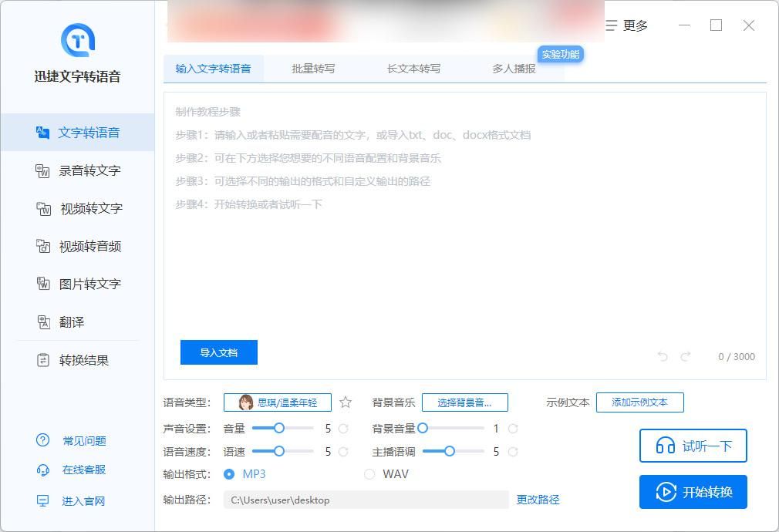This screenshot has width=779, height=532.
Task: Click the text input area for typing content
Action: pyautogui.click(x=465, y=236)
